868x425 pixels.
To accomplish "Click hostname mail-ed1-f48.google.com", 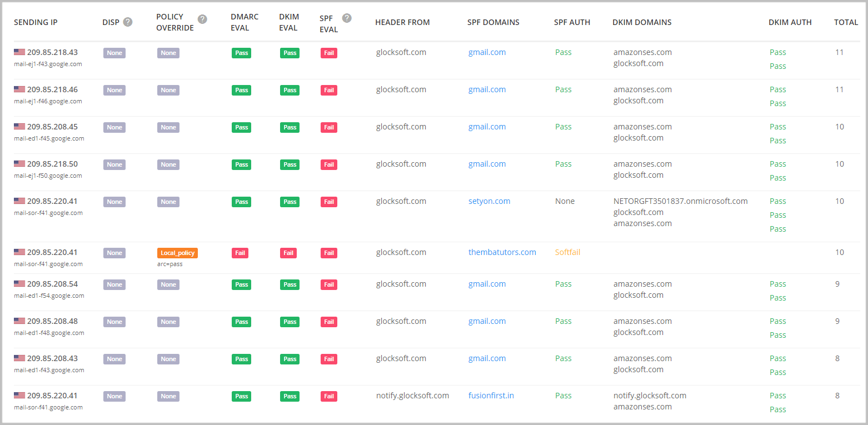I will 49,333.
